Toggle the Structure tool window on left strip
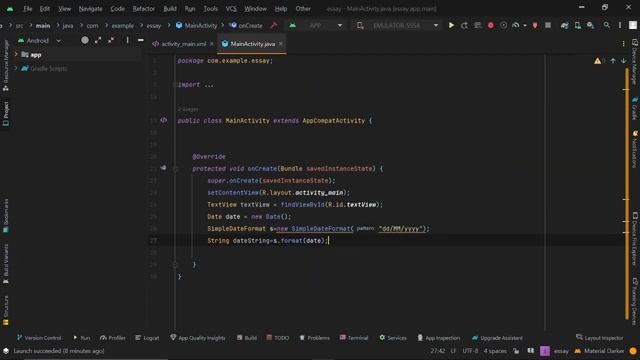Viewport: 640px width, 360px height. coord(6,311)
